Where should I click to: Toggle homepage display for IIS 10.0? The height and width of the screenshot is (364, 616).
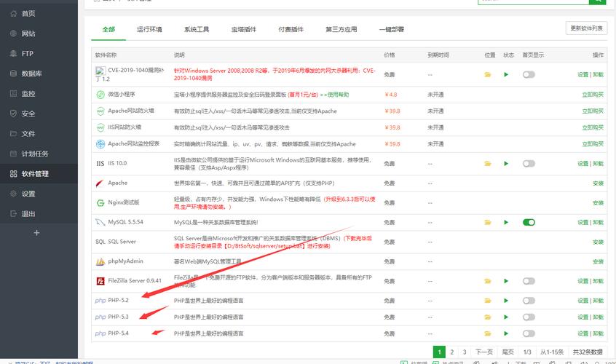[x=529, y=164]
